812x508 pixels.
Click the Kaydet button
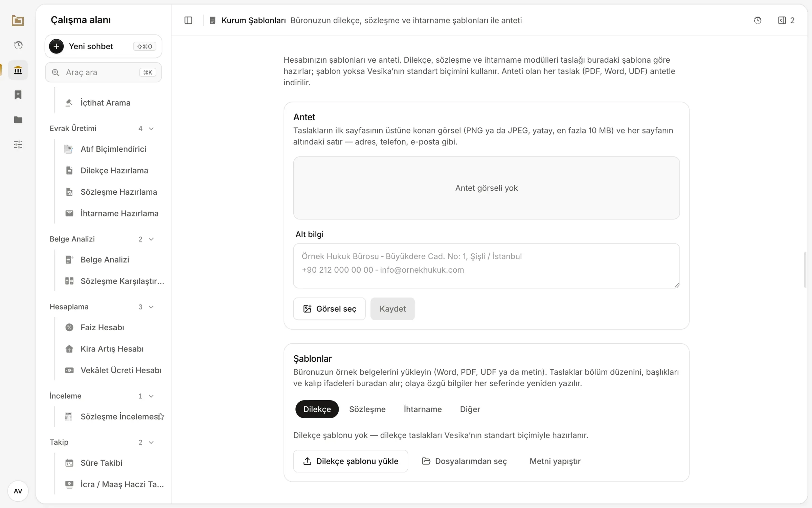(392, 309)
